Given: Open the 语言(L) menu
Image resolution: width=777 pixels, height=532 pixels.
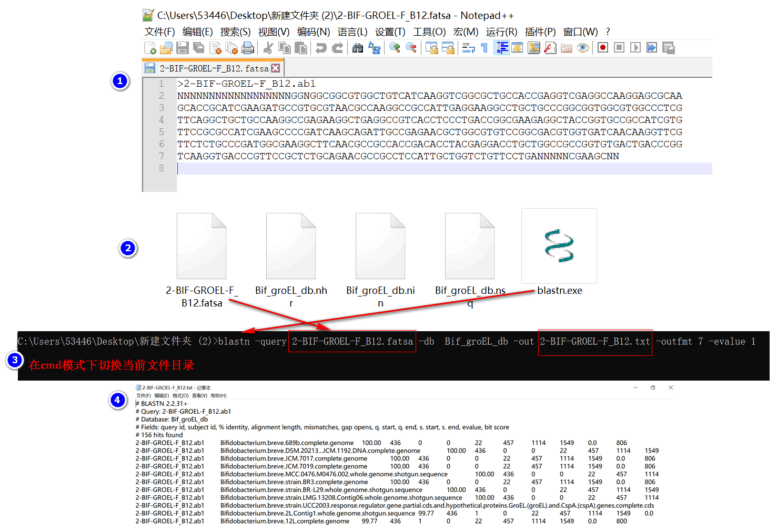Looking at the screenshot, I should tap(352, 32).
